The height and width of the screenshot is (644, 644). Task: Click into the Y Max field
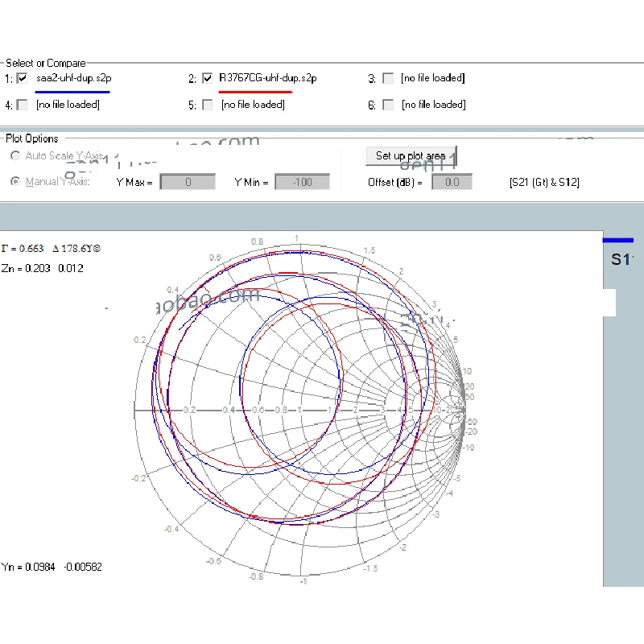[x=188, y=182]
